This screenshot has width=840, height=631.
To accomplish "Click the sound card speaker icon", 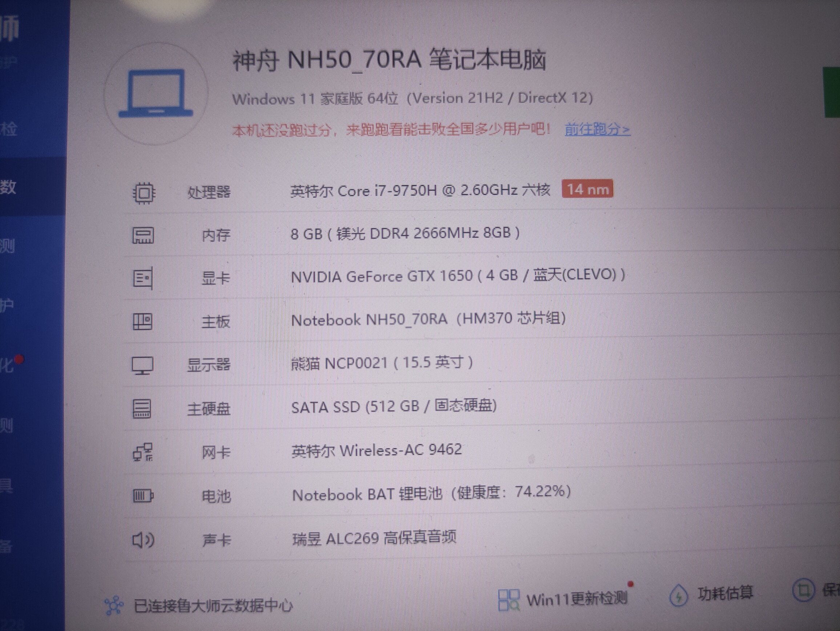I will point(143,539).
